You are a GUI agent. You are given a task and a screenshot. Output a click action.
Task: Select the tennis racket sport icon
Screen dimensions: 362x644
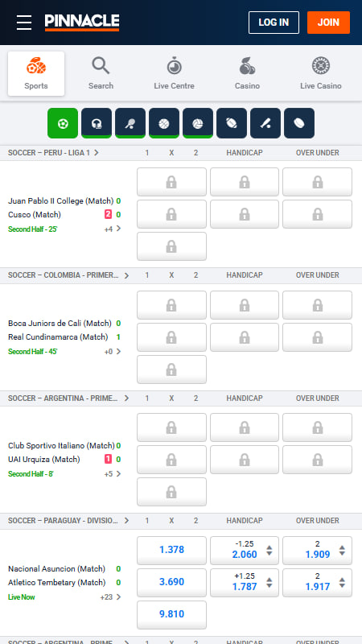click(x=130, y=123)
